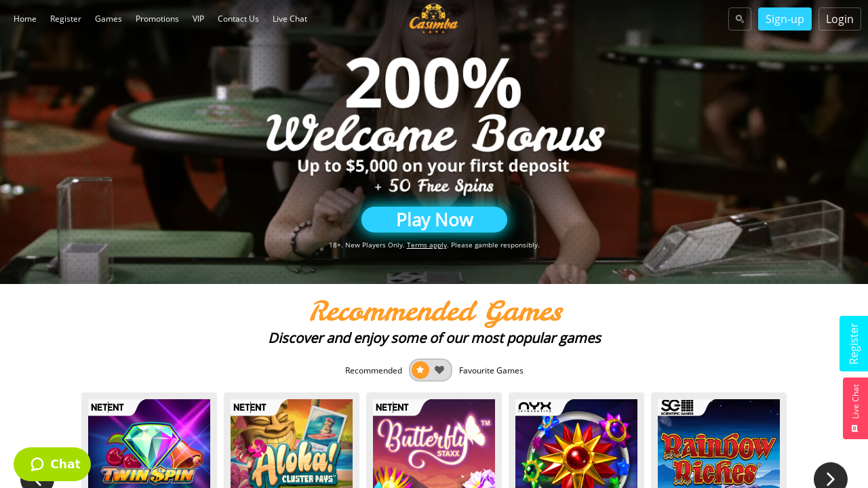Open the red Live Chat side tab
Screen dimensions: 868x488
tap(855, 408)
